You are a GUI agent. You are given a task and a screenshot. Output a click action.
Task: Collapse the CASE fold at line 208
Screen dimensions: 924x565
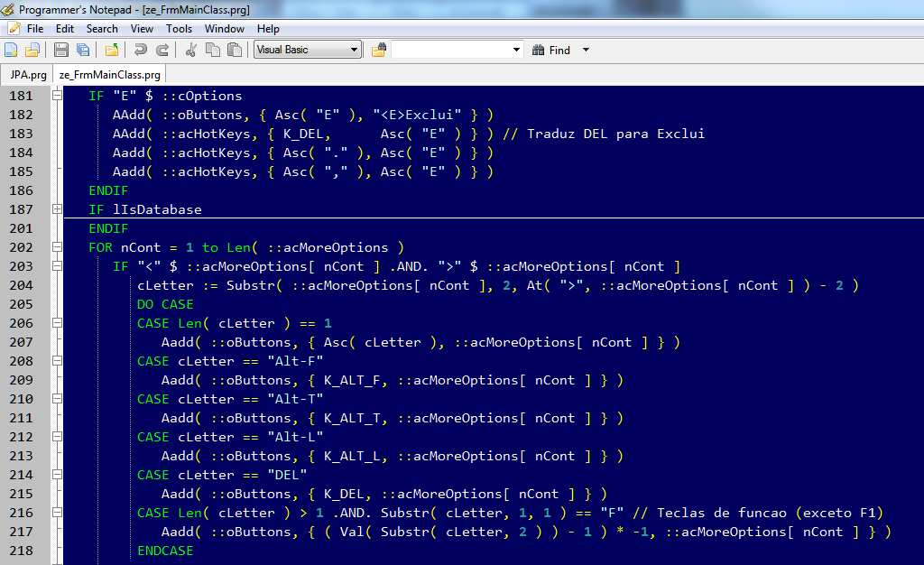57,360
